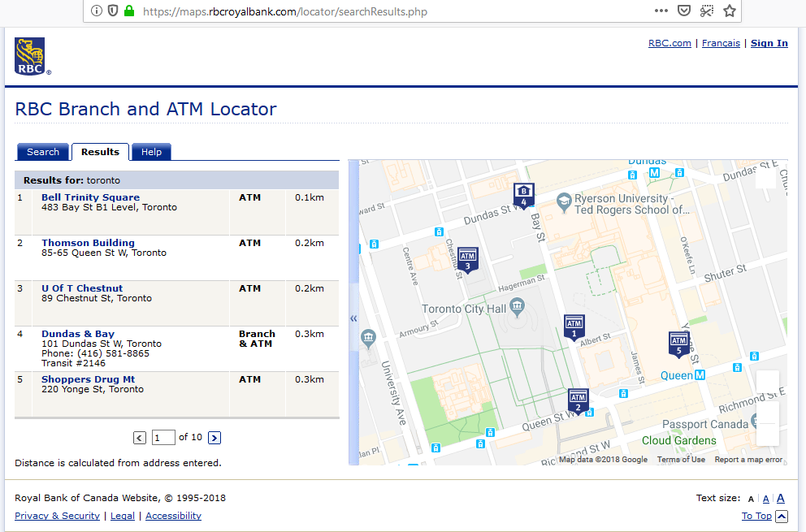Image resolution: width=806 pixels, height=532 pixels.
Task: Click 'Phone: (416) 581-8865' text
Action: (95, 353)
